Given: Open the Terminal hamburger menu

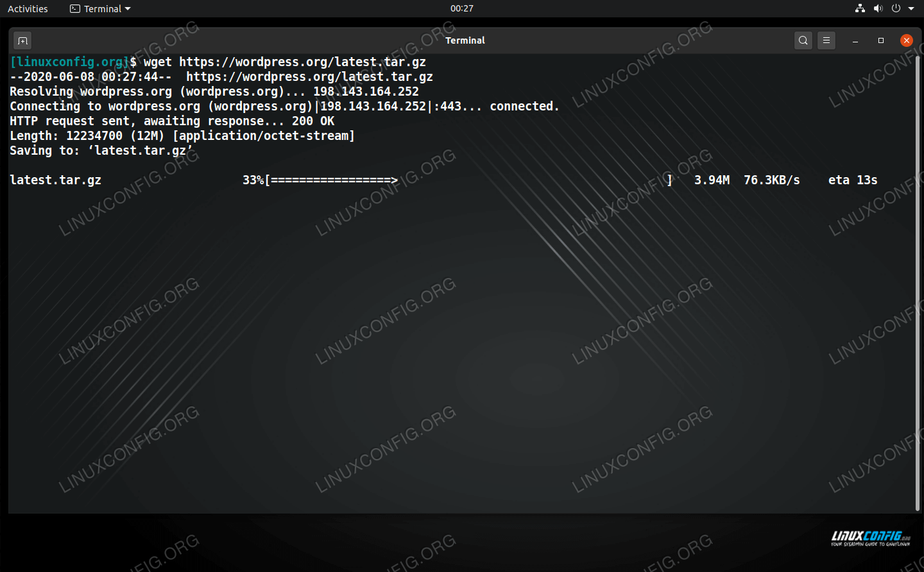Looking at the screenshot, I should click(826, 40).
